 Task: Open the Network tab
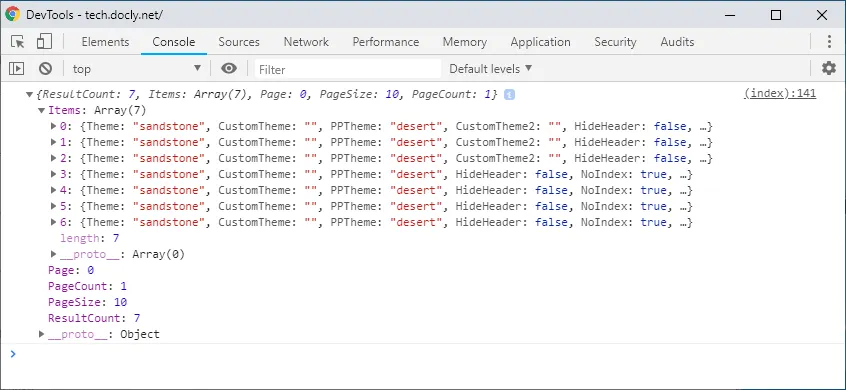pyautogui.click(x=306, y=42)
